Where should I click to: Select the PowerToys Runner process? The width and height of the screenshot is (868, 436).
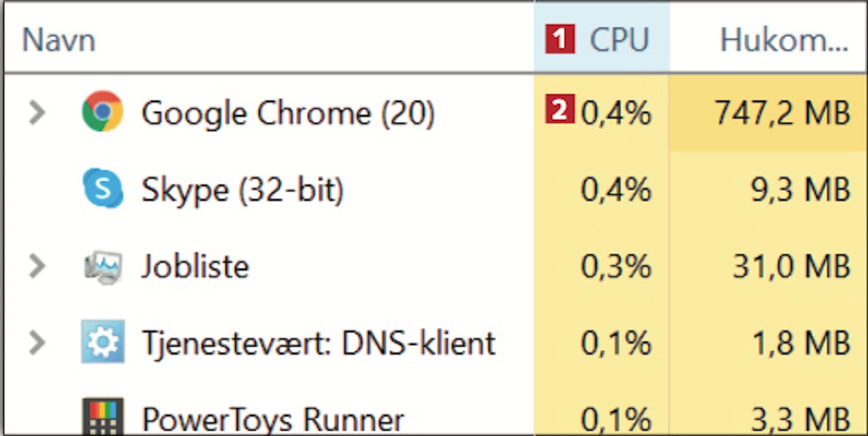pos(273,419)
